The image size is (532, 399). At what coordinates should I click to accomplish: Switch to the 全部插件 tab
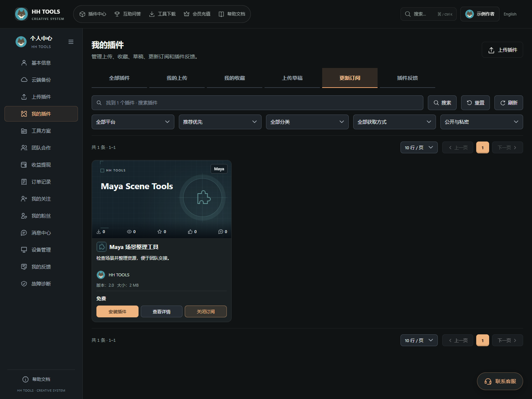[119, 78]
